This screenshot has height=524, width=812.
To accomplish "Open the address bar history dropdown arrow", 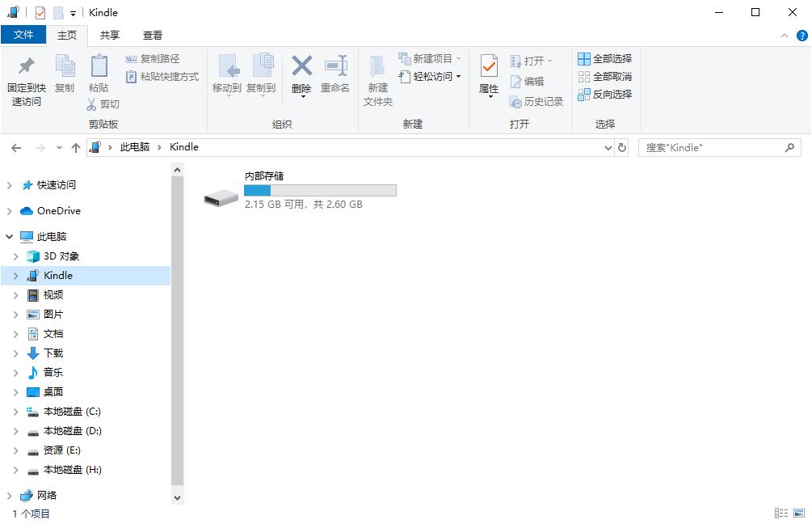I will tap(608, 147).
